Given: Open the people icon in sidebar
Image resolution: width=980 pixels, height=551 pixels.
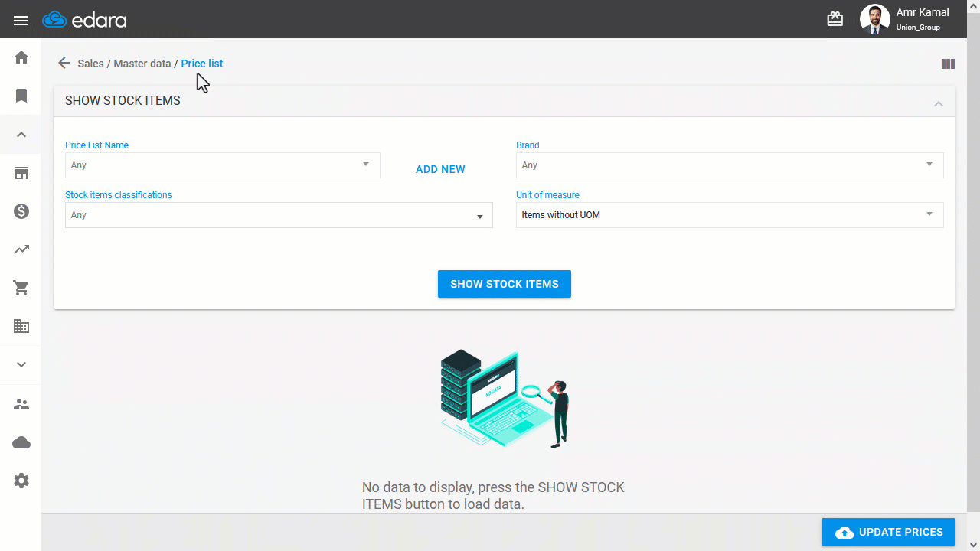Looking at the screenshot, I should click(x=21, y=404).
